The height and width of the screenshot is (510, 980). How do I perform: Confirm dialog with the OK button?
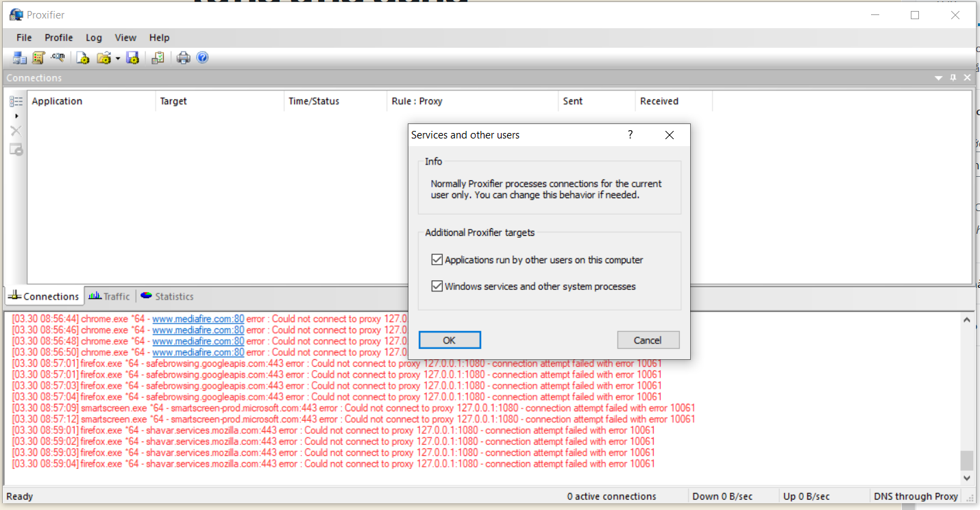pos(449,339)
